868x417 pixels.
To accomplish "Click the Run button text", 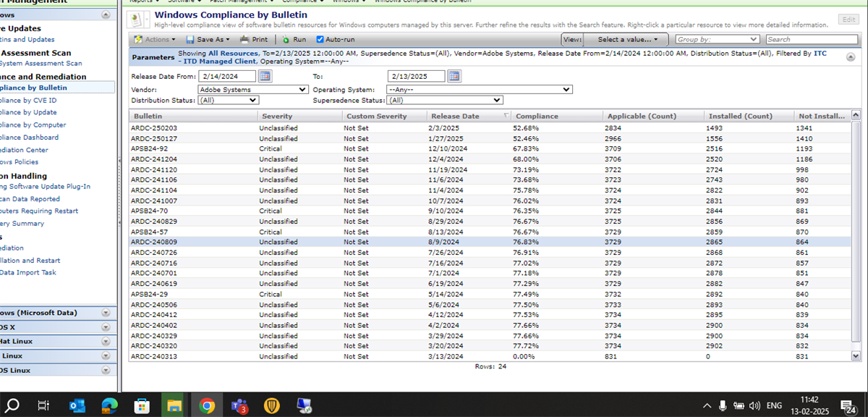I will 299,40.
